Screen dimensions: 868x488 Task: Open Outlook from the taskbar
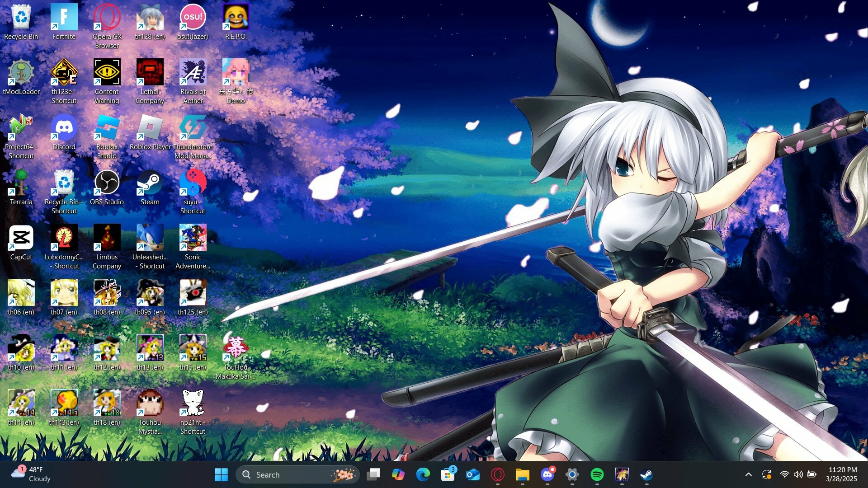[x=473, y=474]
